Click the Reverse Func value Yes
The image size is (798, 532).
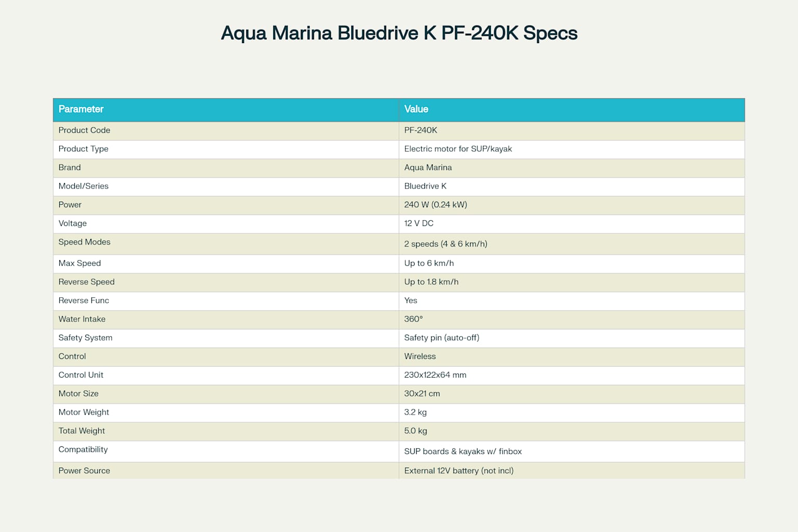[410, 300]
